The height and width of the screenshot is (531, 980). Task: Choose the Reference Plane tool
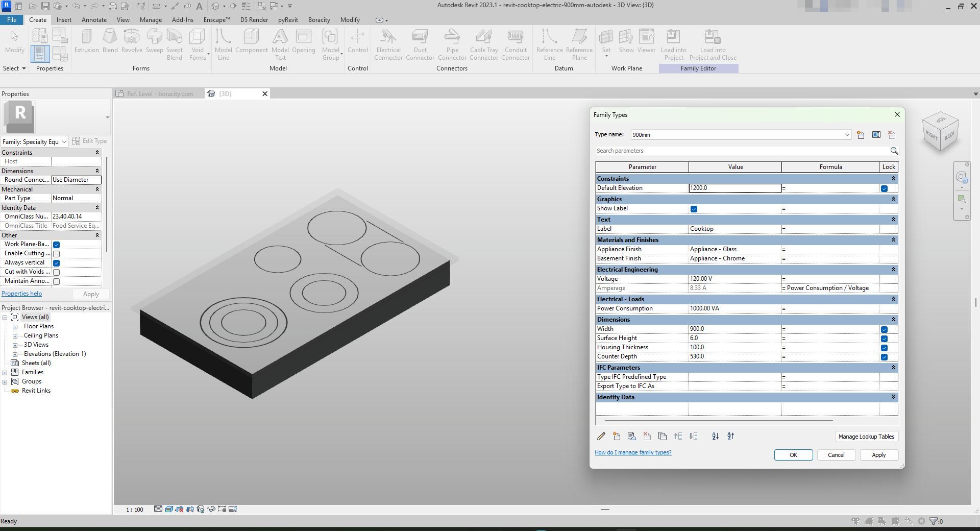tap(579, 44)
